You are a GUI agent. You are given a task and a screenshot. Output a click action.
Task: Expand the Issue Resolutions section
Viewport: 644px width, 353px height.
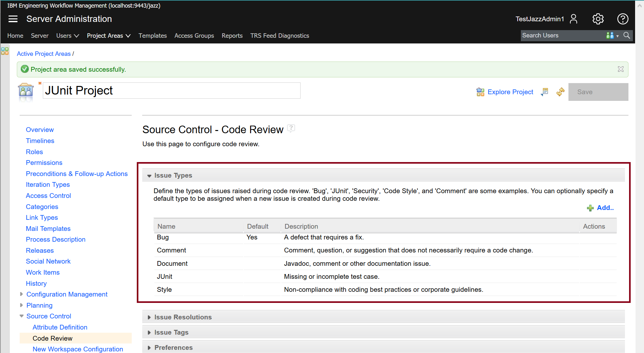point(149,317)
